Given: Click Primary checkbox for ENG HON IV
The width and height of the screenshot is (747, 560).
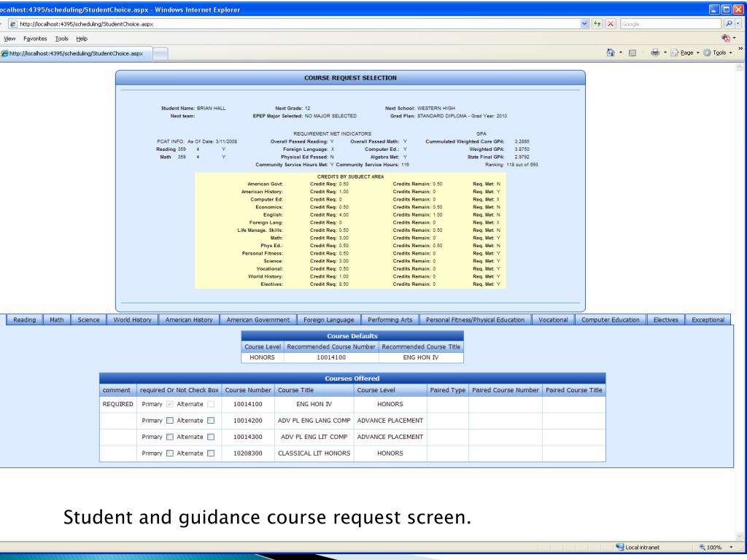Looking at the screenshot, I should (x=169, y=404).
